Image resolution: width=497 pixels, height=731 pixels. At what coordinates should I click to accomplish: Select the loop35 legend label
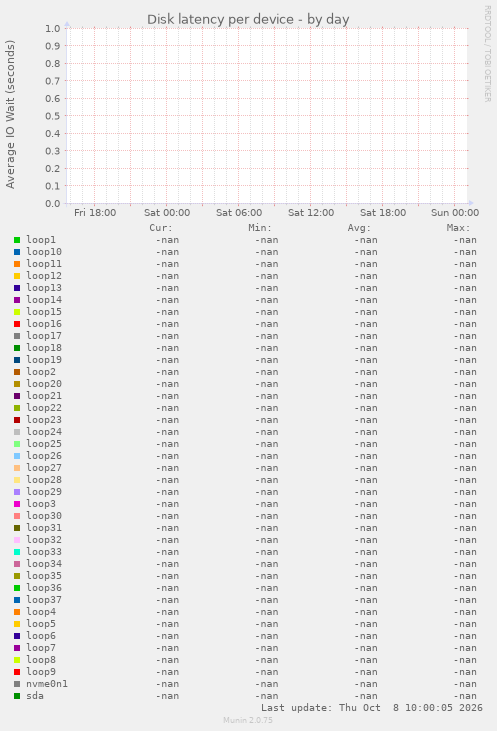point(44,576)
